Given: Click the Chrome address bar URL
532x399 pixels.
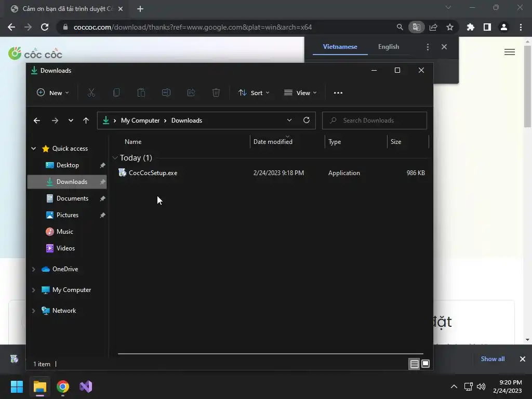Looking at the screenshot, I should [x=192, y=27].
